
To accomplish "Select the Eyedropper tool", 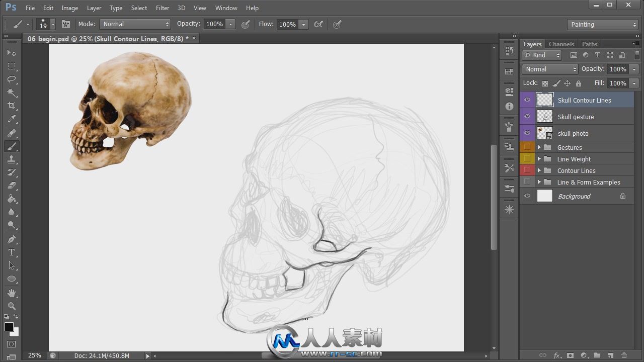I will 12,119.
